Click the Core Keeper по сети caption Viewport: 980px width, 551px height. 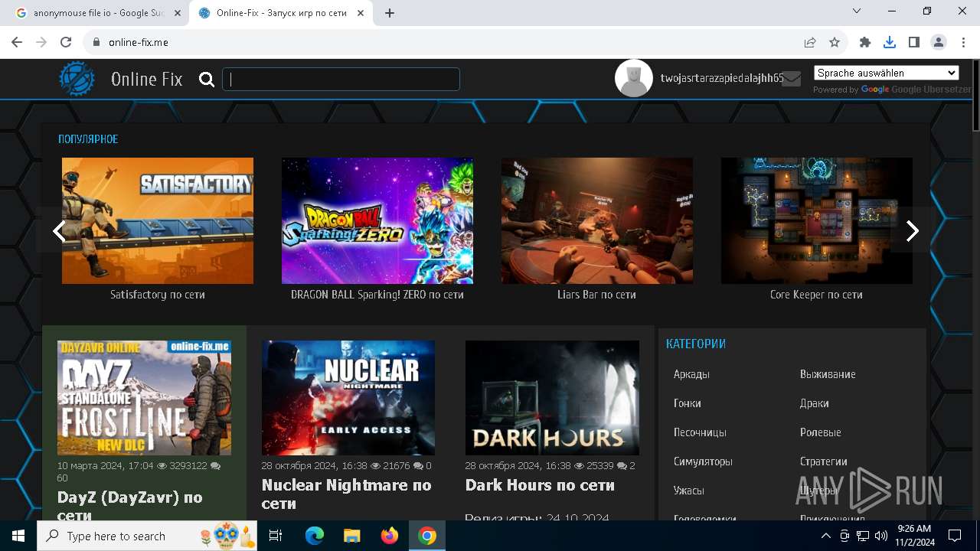point(817,295)
